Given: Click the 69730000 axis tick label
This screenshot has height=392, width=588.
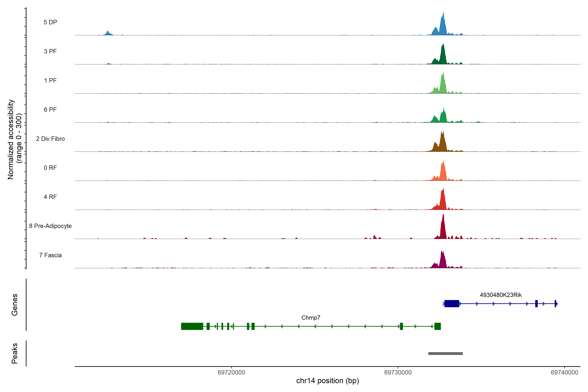Looking at the screenshot, I should tap(398, 372).
